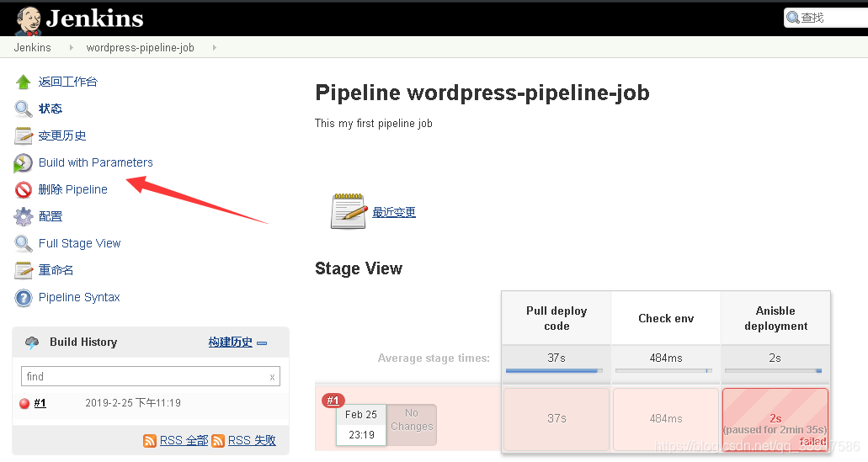The height and width of the screenshot is (462, 868).
Task: Click the question mark Pipeline Syntax icon
Action: pyautogui.click(x=24, y=298)
